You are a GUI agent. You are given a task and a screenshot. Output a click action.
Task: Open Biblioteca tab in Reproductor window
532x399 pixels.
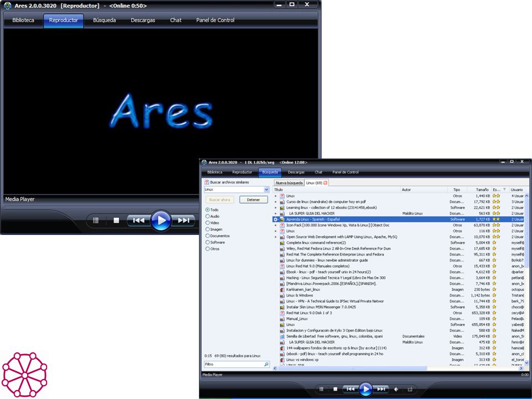click(23, 20)
